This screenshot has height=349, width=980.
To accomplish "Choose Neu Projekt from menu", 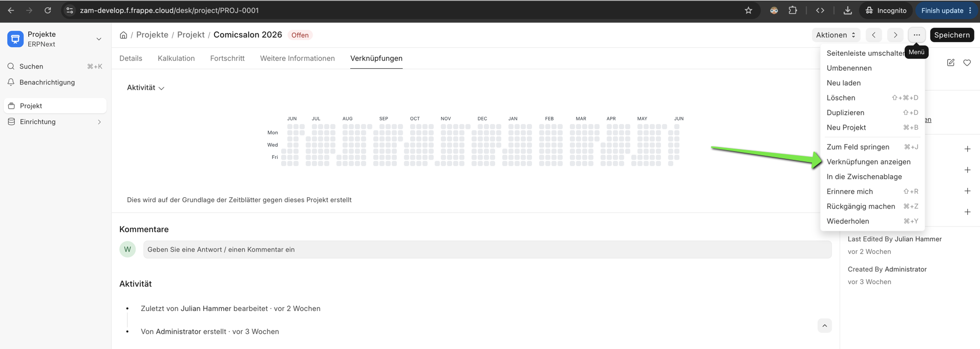I will click(x=872, y=128).
